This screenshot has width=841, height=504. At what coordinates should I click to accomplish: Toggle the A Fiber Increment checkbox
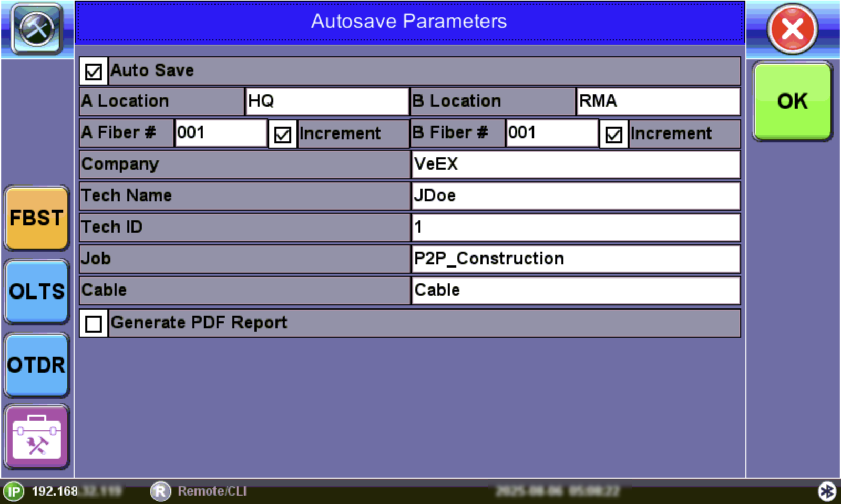coord(283,135)
